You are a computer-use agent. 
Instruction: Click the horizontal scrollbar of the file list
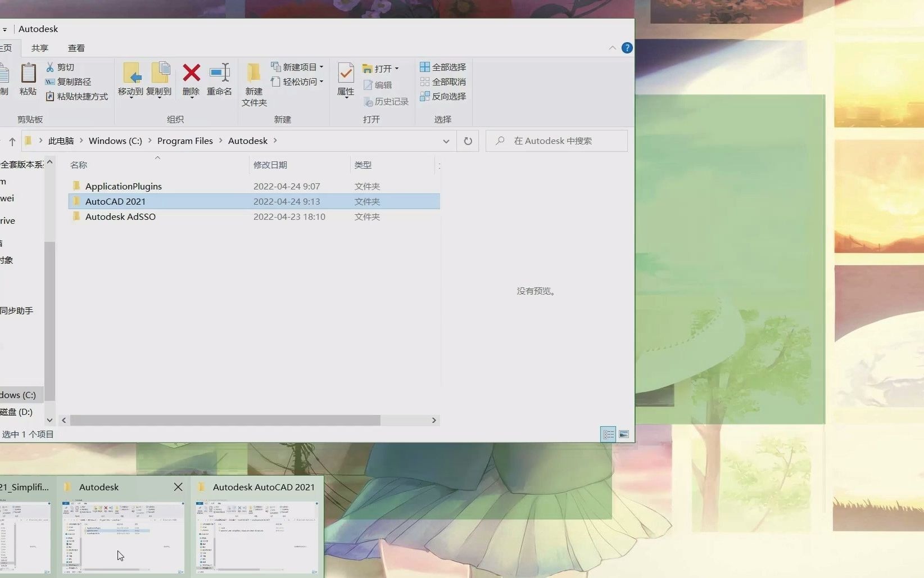(225, 420)
